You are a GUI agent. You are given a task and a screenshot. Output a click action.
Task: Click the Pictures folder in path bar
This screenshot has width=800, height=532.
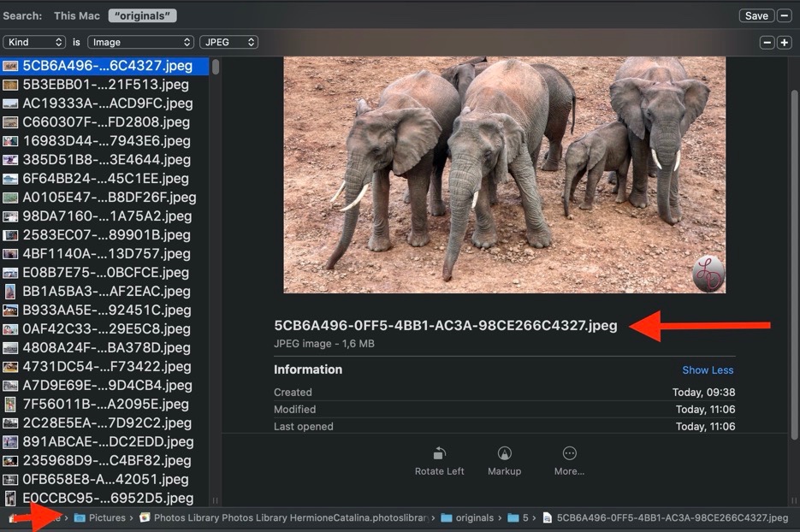pyautogui.click(x=100, y=517)
